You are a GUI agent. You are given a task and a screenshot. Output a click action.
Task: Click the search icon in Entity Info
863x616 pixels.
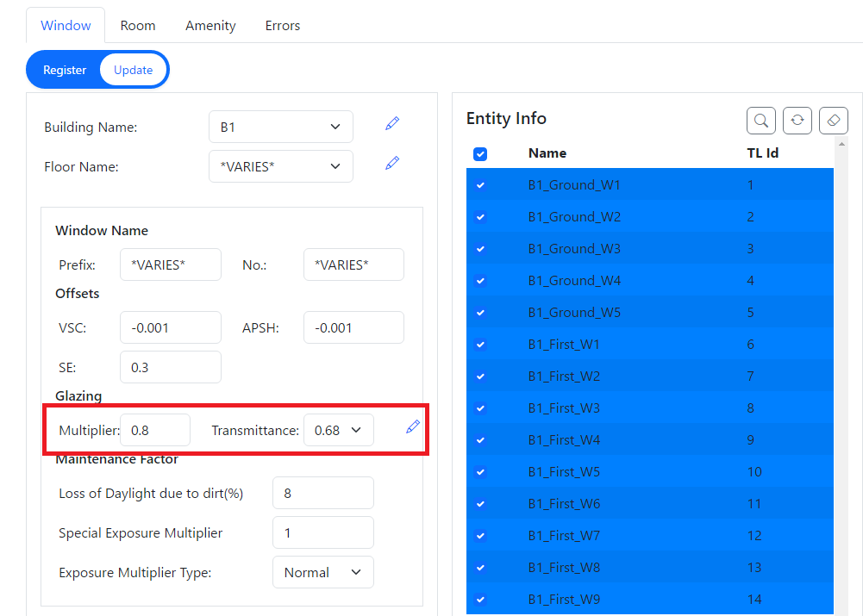pos(761,121)
